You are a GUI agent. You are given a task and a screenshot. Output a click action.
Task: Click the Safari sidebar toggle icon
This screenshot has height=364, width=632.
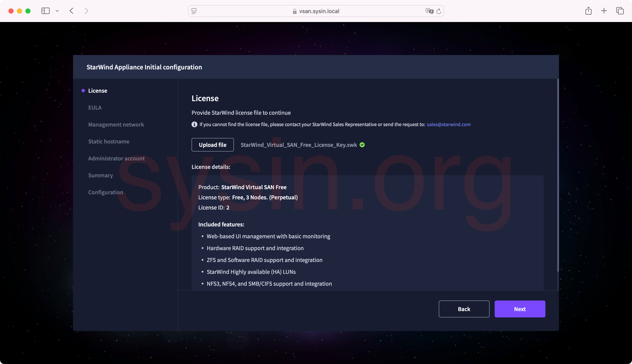pos(45,11)
